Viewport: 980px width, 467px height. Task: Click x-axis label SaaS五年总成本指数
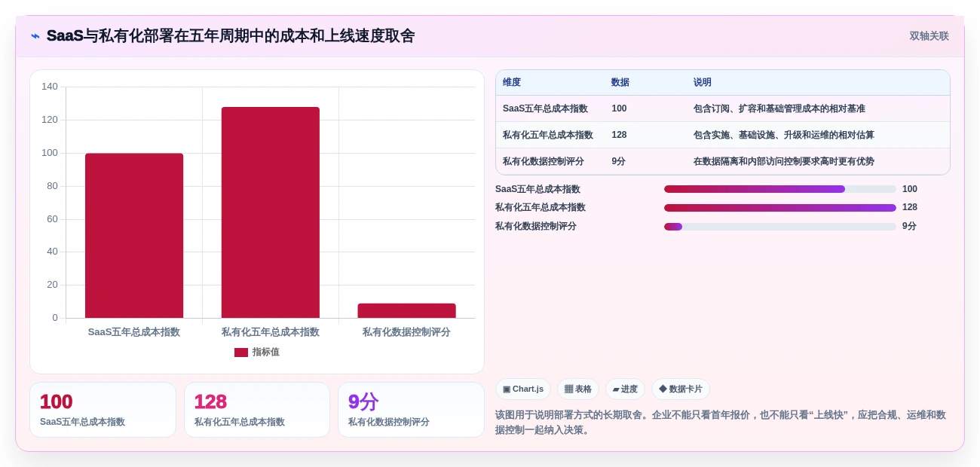pos(134,332)
